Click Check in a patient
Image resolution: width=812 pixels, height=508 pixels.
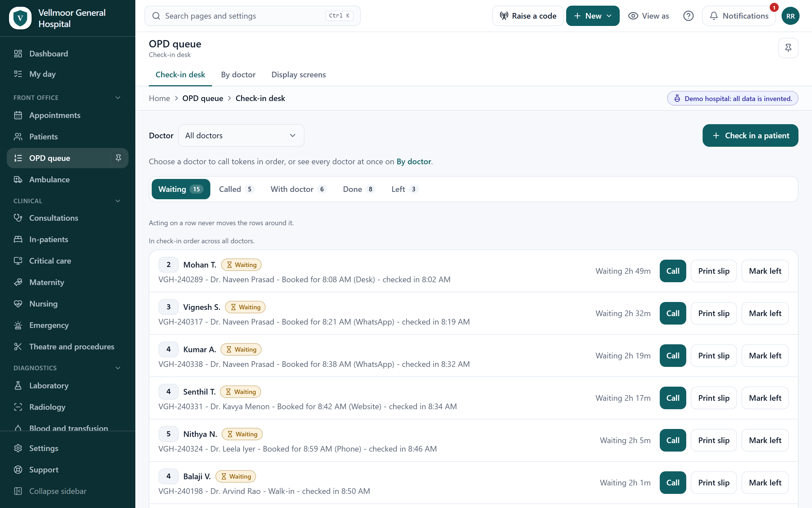coord(750,135)
